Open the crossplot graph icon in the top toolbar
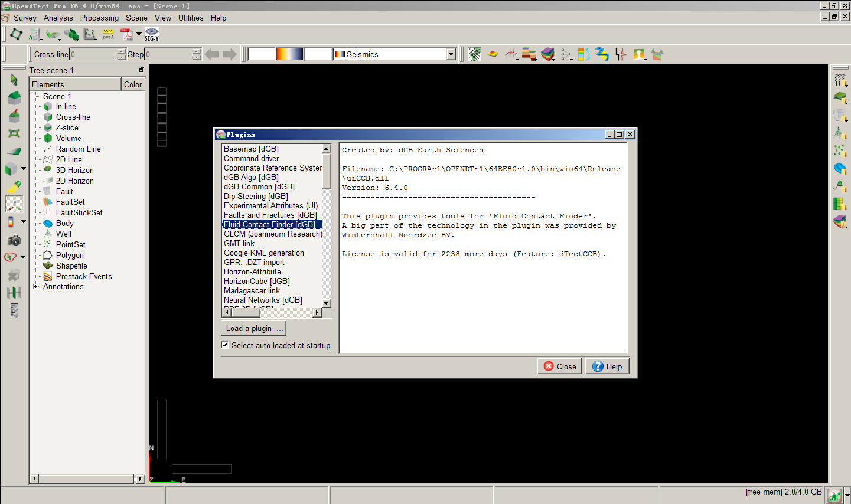The image size is (851, 504). click(90, 34)
